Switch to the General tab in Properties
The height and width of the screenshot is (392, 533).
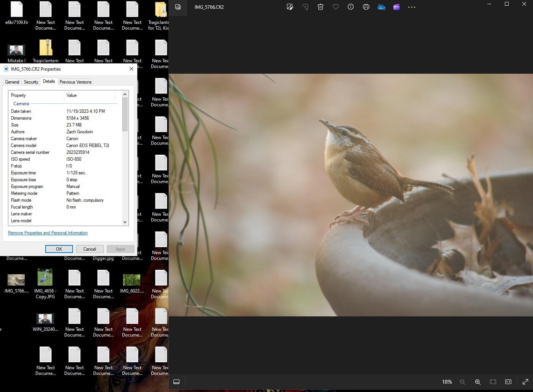coord(12,82)
